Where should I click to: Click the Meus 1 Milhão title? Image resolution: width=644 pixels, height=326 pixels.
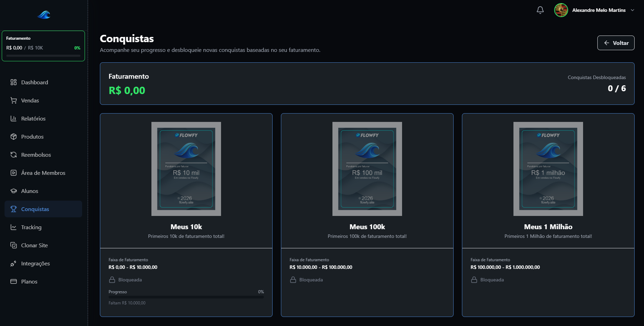548,227
